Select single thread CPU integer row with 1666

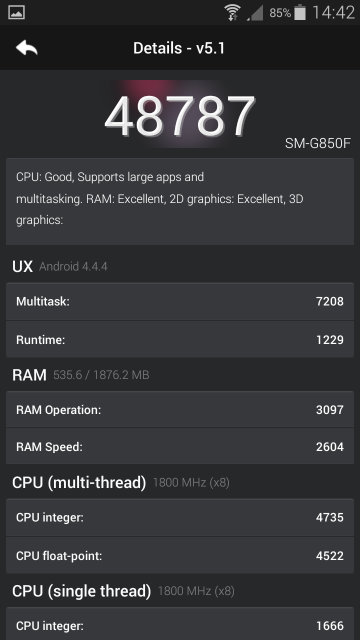coord(180,624)
